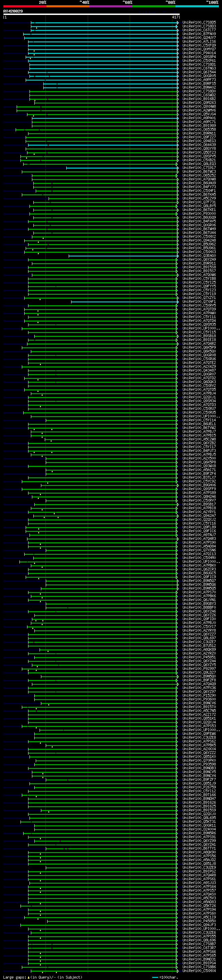This screenshot has width=222, height=980.
Task: Select the UniRef100_Q9FZ27 label
Action: click(199, 137)
